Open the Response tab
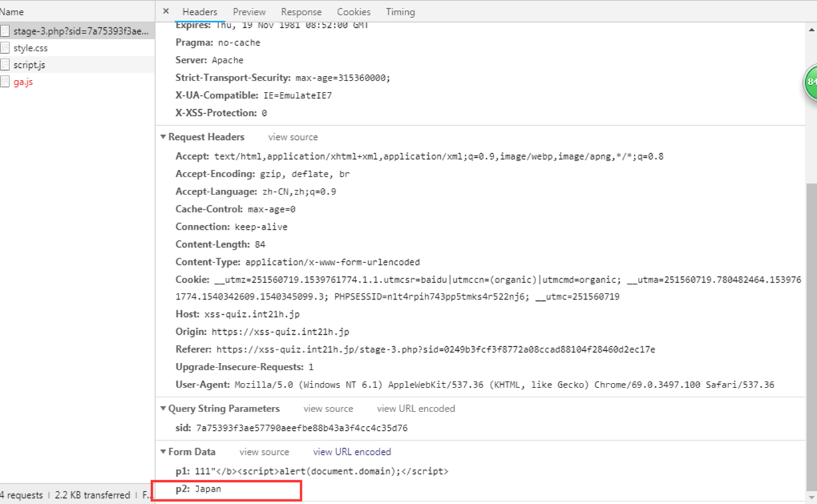 point(301,12)
